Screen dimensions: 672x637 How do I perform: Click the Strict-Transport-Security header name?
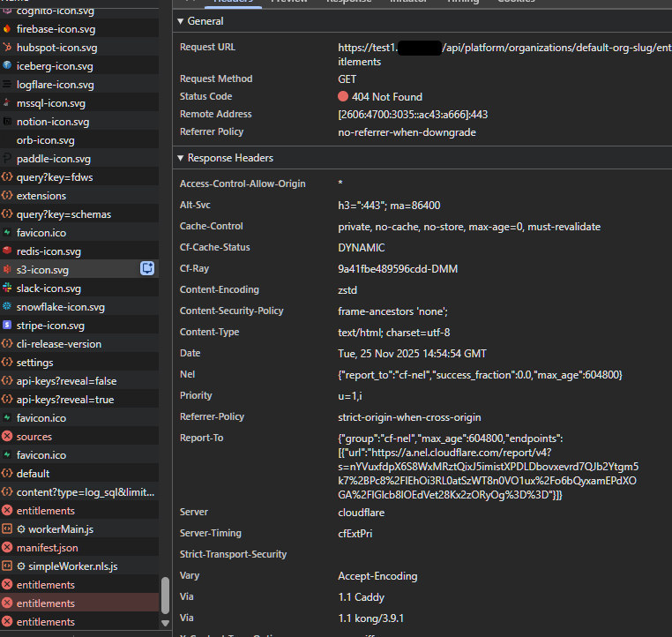(233, 554)
